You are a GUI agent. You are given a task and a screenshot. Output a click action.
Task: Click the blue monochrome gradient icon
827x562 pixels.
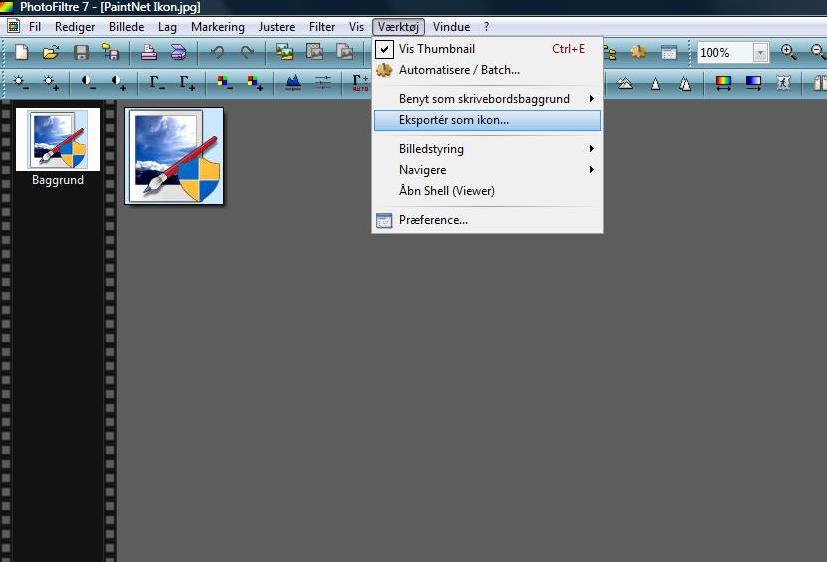(x=753, y=83)
